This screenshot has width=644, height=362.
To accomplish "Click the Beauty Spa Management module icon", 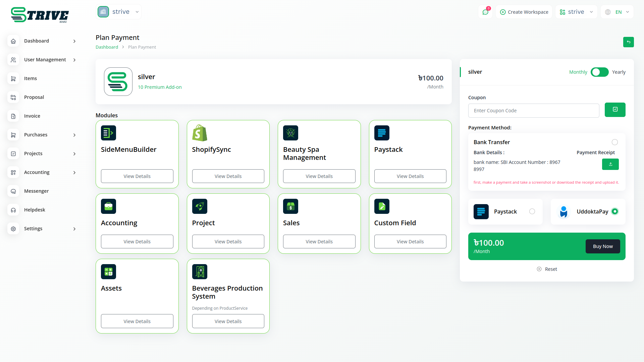I will coord(290,133).
